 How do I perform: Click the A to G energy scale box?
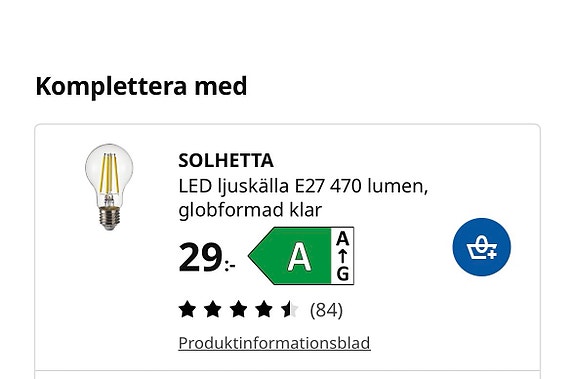click(343, 256)
